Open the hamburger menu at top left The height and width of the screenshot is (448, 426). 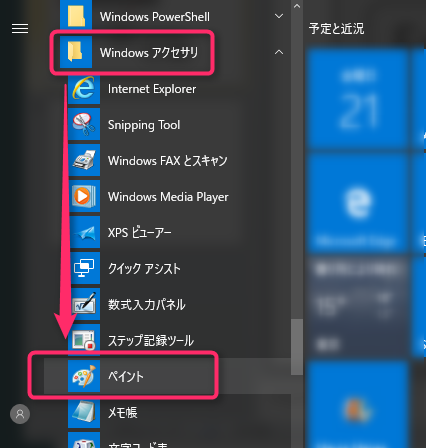[20, 29]
